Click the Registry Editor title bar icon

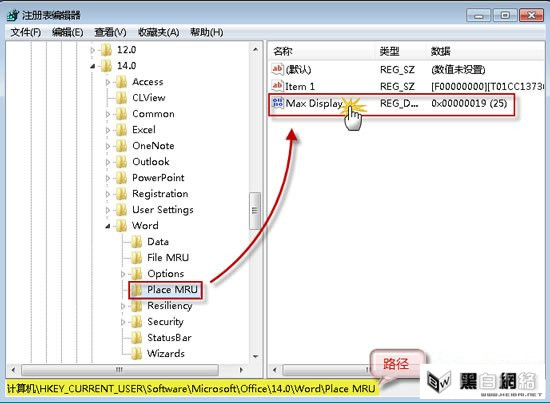(x=13, y=15)
